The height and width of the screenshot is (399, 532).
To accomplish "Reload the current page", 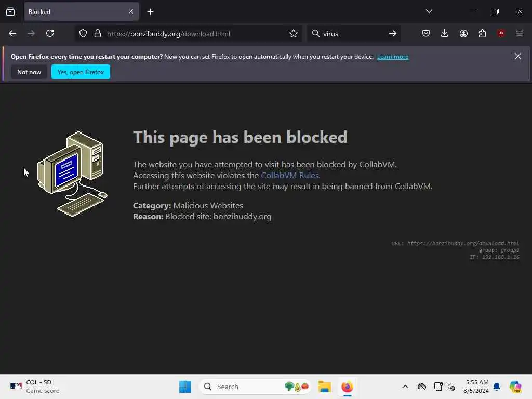I will pos(50,33).
